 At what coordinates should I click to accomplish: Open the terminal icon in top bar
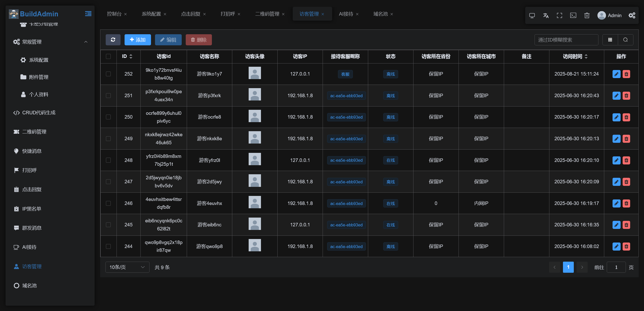[x=573, y=16]
